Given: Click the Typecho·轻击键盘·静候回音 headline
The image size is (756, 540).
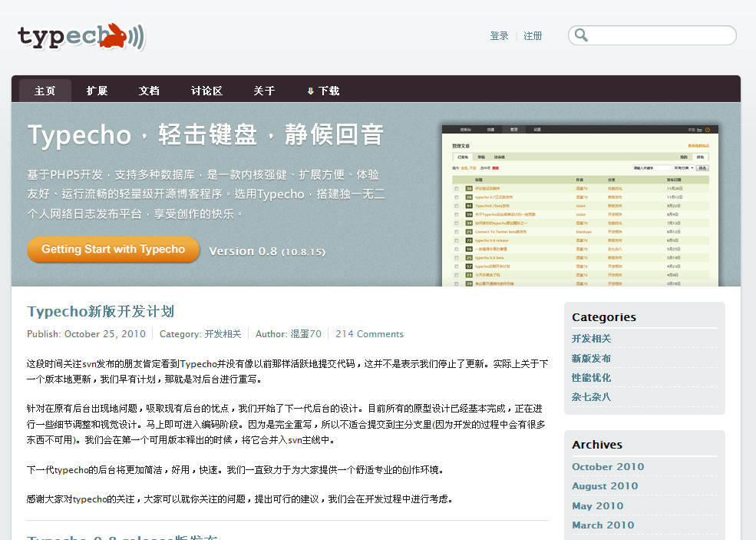Looking at the screenshot, I should click(206, 134).
